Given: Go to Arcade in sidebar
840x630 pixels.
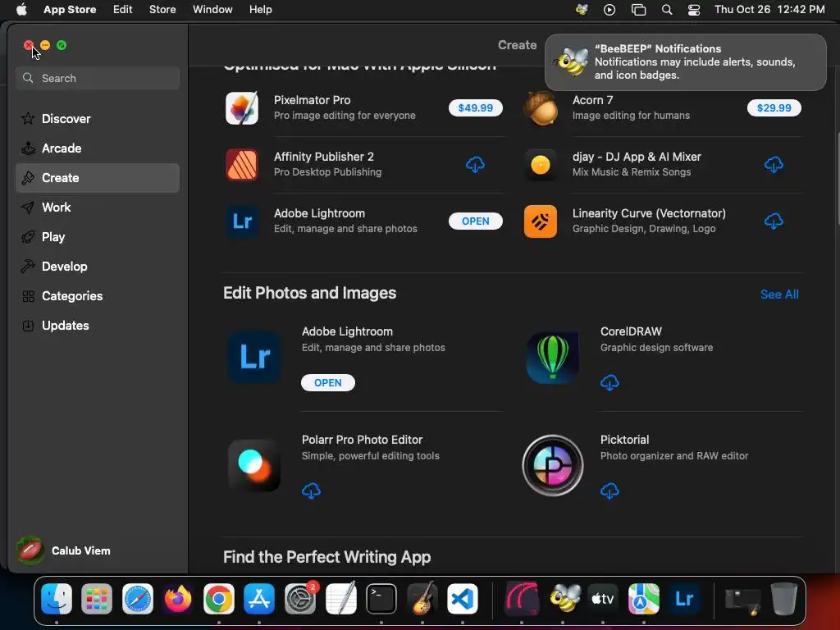Looking at the screenshot, I should coord(98,148).
